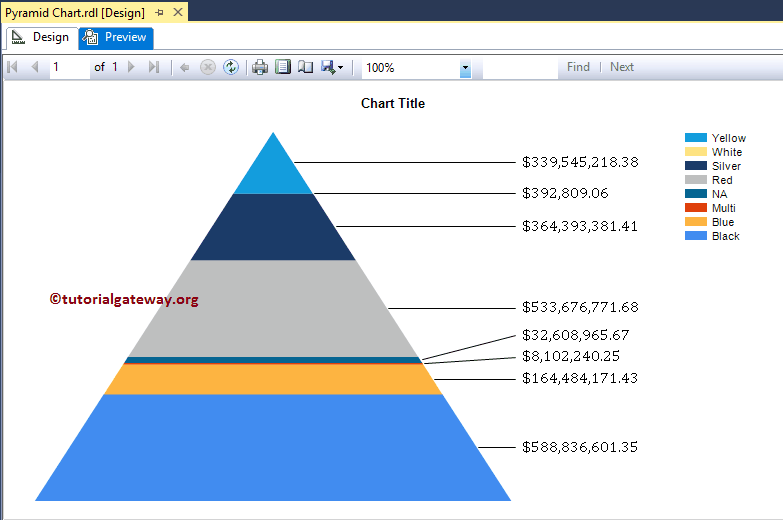Go to first page icon
The width and height of the screenshot is (783, 520).
click(x=12, y=66)
